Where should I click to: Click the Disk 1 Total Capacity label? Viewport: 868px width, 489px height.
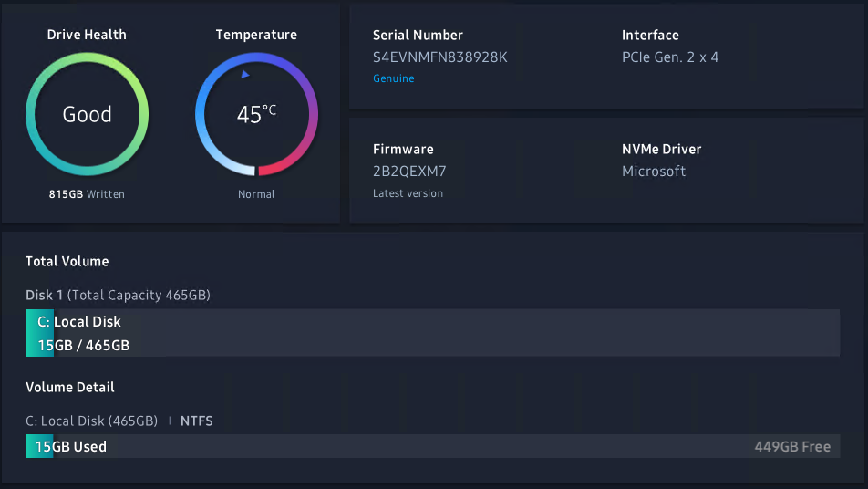(118, 296)
